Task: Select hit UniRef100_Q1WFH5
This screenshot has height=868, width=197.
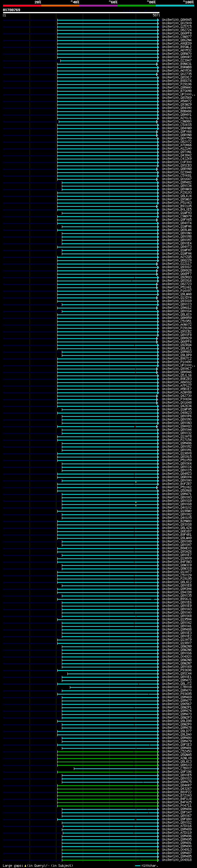Action: coord(176,409)
